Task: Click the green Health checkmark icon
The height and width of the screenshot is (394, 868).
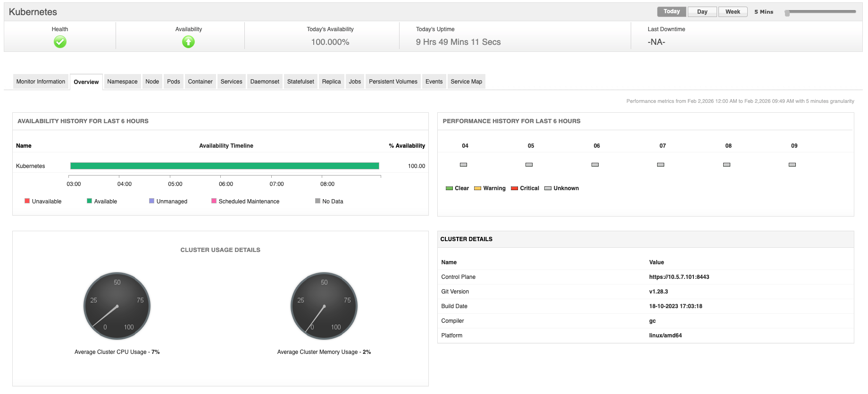Action: tap(60, 42)
